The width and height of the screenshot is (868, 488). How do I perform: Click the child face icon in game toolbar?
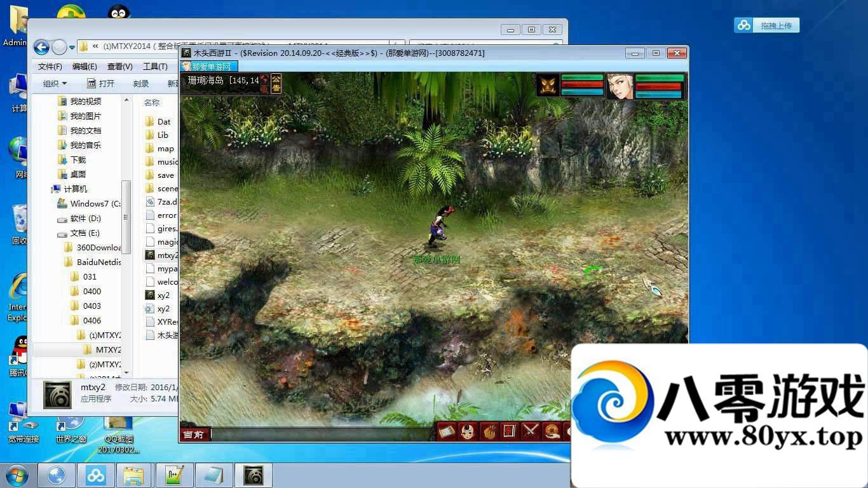(468, 431)
